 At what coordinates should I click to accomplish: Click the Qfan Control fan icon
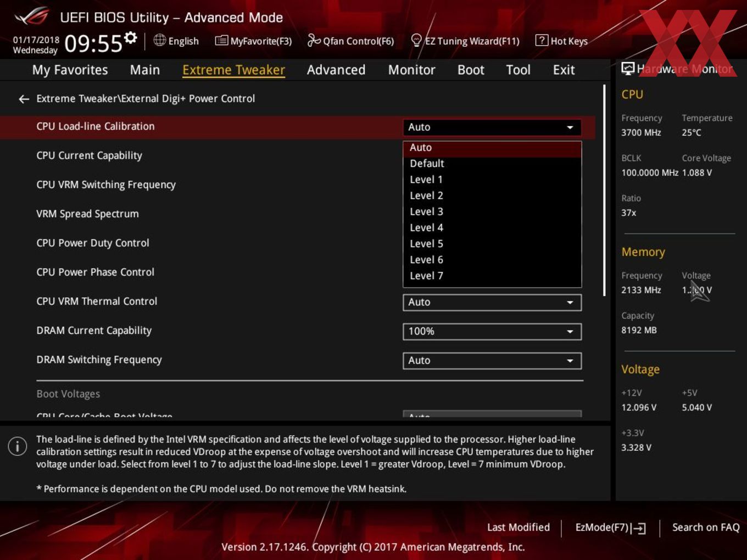[314, 40]
